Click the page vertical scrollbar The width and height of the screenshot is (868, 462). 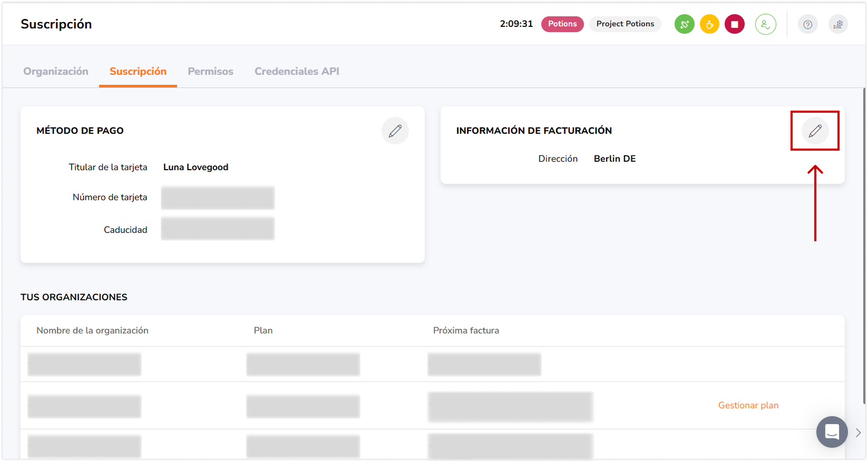(864, 242)
